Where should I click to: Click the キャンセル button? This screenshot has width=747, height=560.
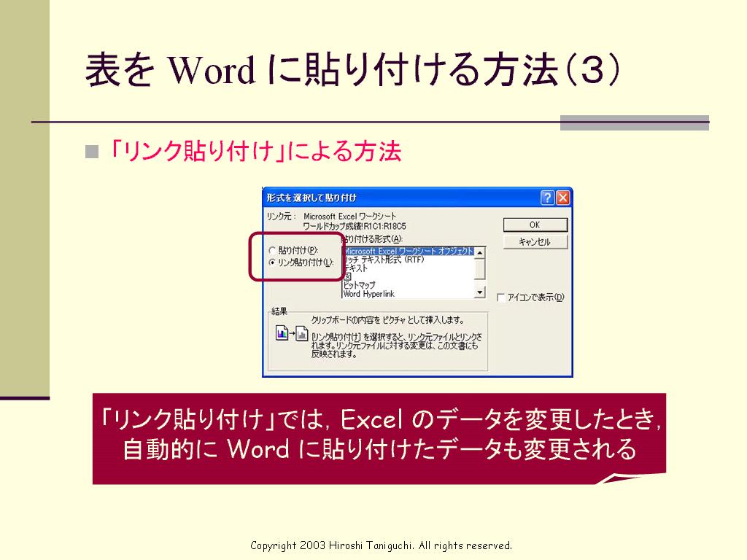pyautogui.click(x=535, y=242)
